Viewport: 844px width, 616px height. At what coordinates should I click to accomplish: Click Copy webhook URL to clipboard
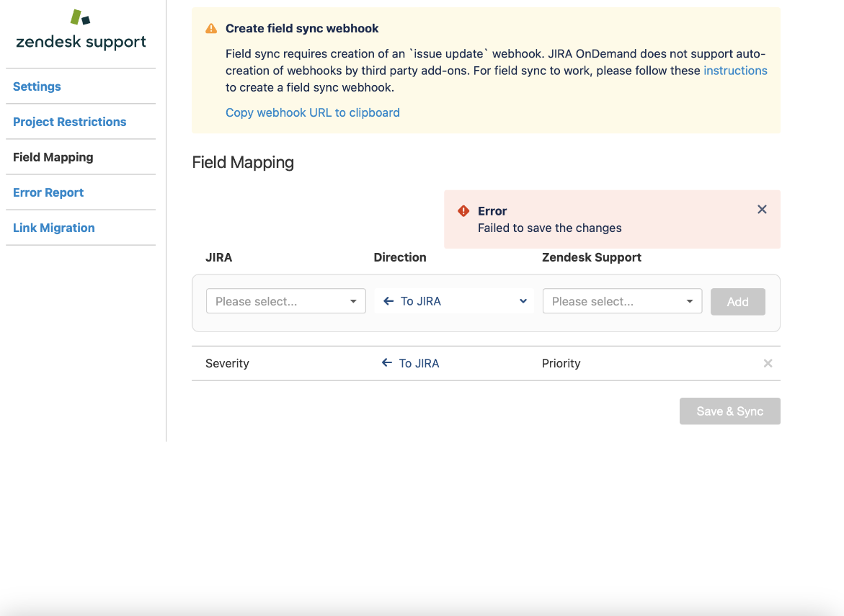tap(312, 112)
